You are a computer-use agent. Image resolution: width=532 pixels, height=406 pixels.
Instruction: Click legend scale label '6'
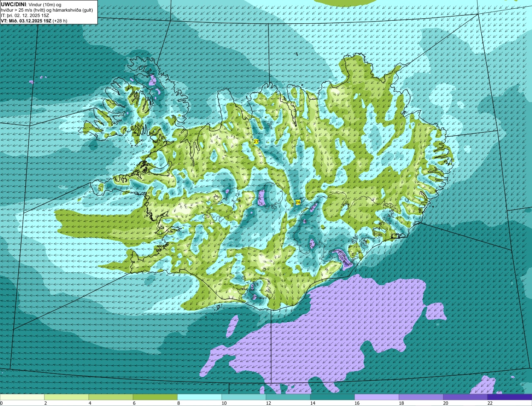(x=134, y=403)
